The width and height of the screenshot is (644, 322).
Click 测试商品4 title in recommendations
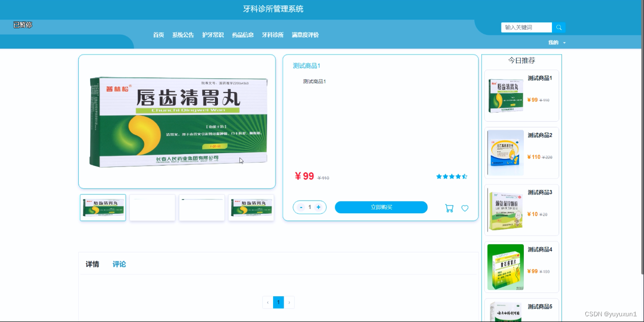pos(540,249)
